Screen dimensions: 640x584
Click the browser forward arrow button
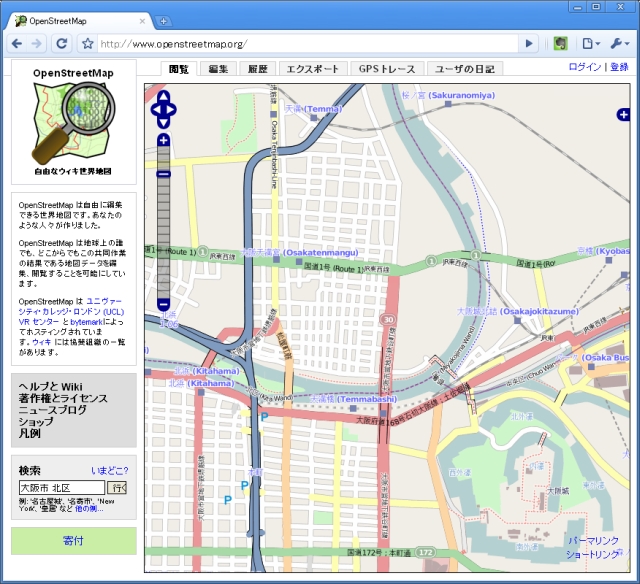[x=36, y=44]
